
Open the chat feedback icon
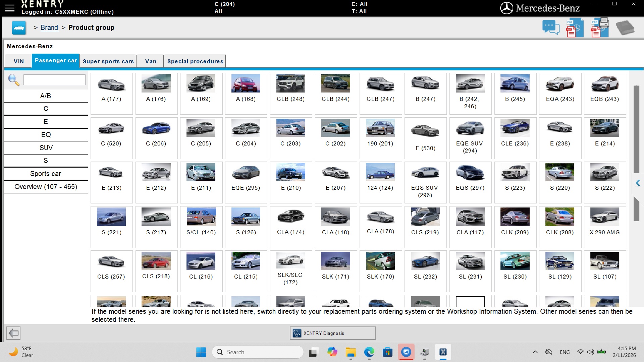(551, 27)
